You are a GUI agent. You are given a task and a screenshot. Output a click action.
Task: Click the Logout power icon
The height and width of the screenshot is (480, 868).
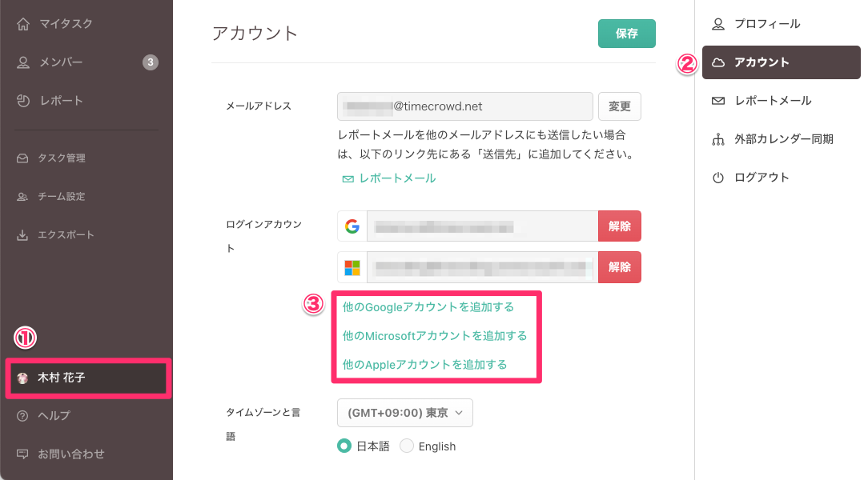click(x=717, y=178)
